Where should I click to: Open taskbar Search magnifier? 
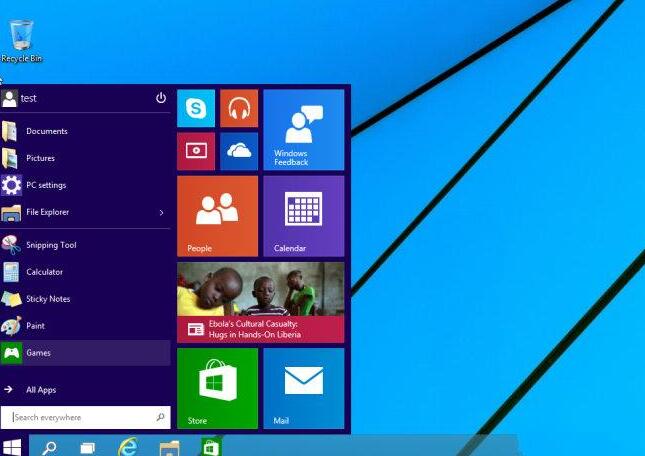[49, 447]
